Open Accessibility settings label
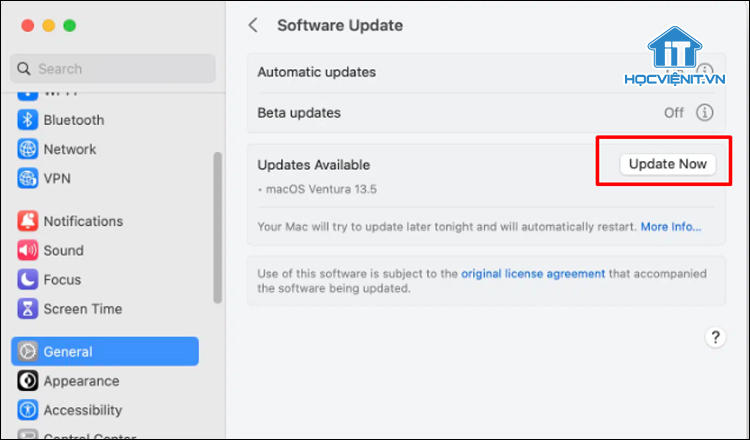750x440 pixels. pyautogui.click(x=83, y=410)
